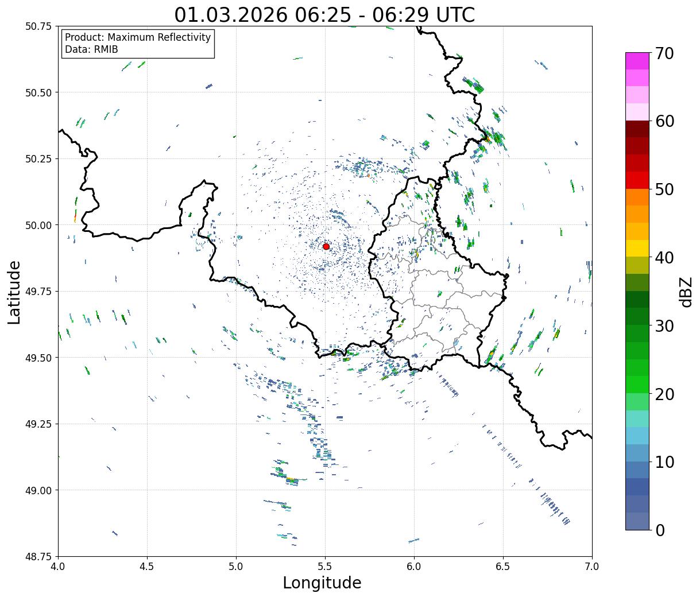This screenshot has width=700, height=597.
Task: Pick the dark red 60 dBZ color band
Action: pyautogui.click(x=637, y=129)
